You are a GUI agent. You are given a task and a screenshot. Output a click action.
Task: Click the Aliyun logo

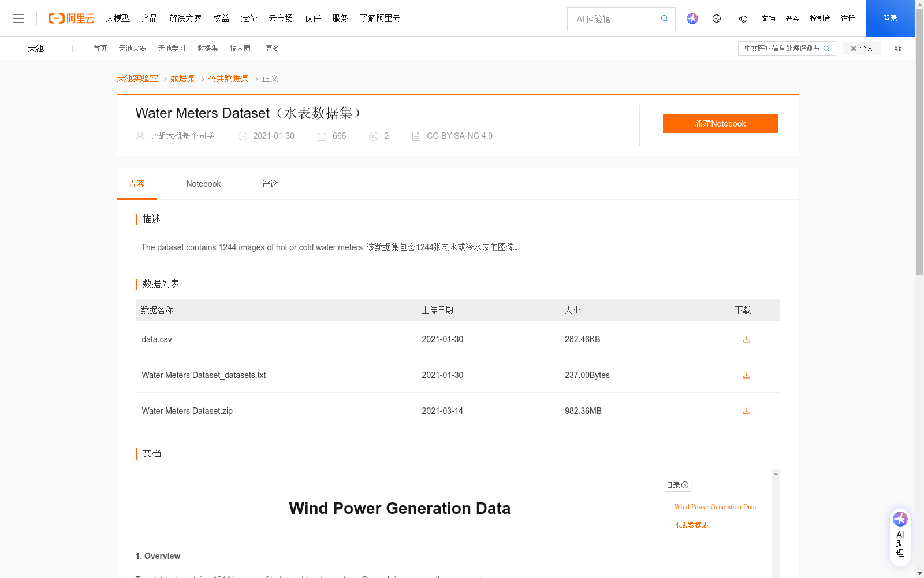tap(71, 18)
